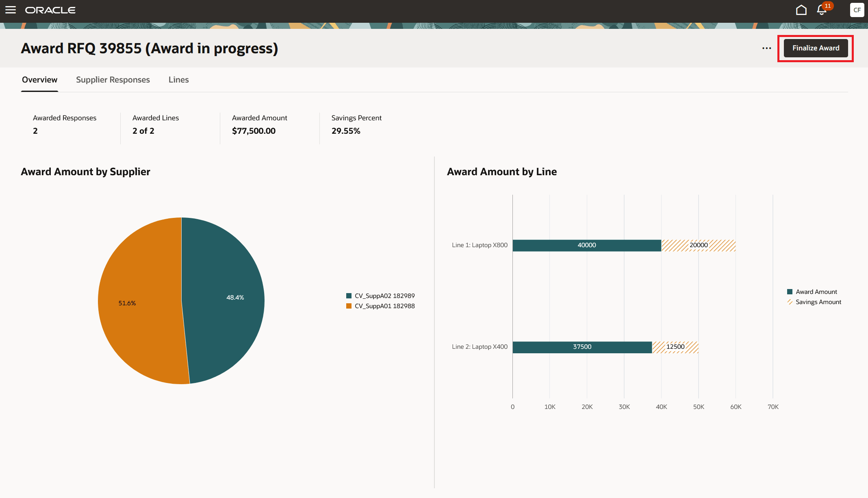Click the Oracle logo
The image size is (868, 498).
tap(50, 10)
